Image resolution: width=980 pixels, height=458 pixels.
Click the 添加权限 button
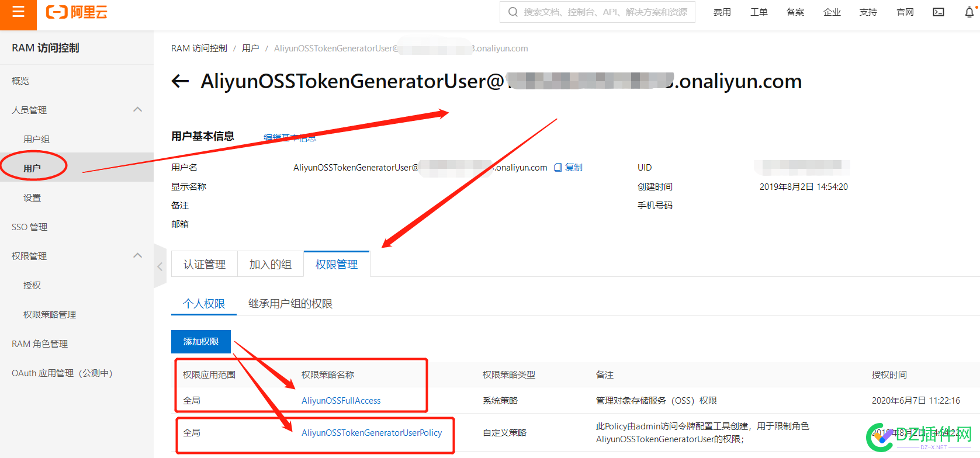tap(201, 342)
